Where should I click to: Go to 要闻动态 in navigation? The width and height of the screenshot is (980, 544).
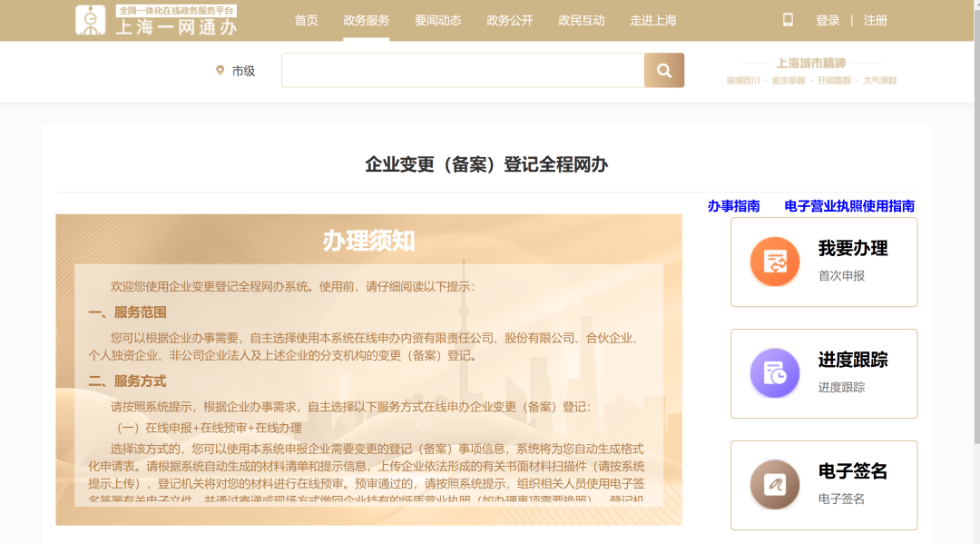[x=438, y=20]
